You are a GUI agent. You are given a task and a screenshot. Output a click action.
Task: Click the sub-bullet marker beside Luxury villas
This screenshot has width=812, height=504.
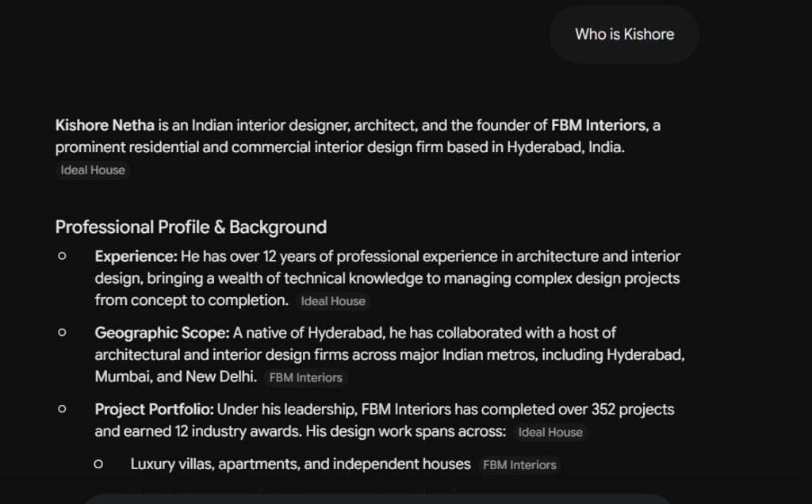point(98,464)
